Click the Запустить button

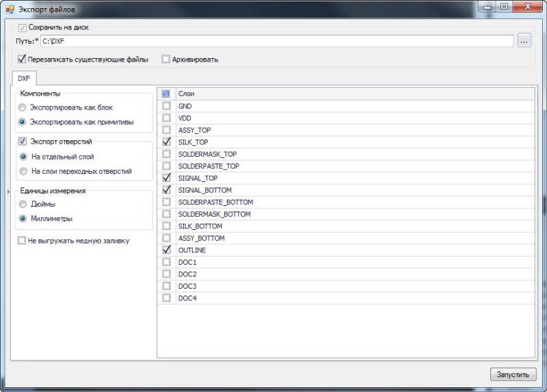coord(513,374)
